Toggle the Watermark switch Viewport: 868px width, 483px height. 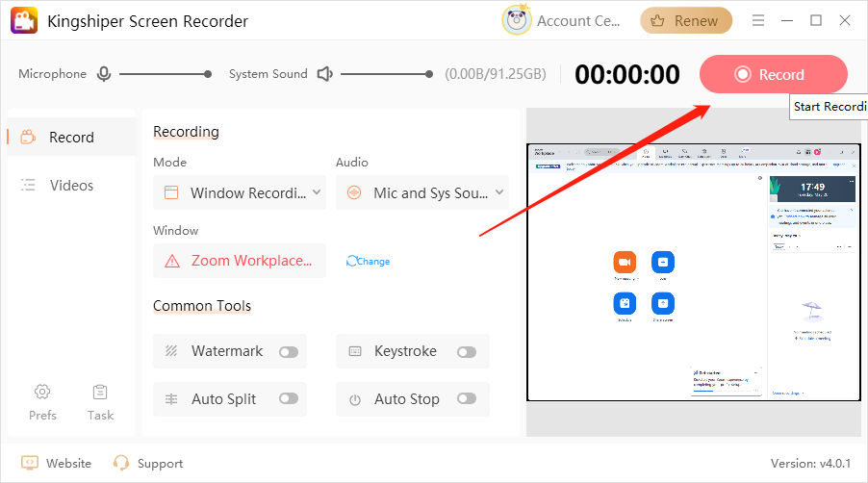pos(289,352)
